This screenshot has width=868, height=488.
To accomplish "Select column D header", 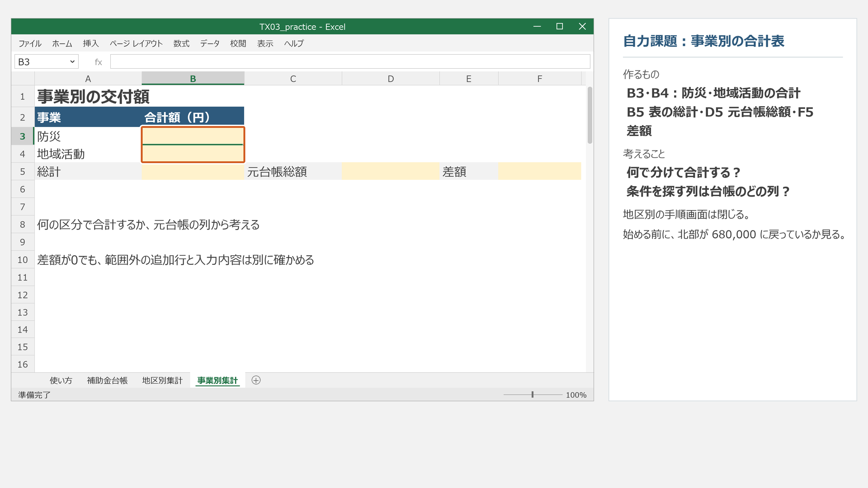I will point(391,79).
